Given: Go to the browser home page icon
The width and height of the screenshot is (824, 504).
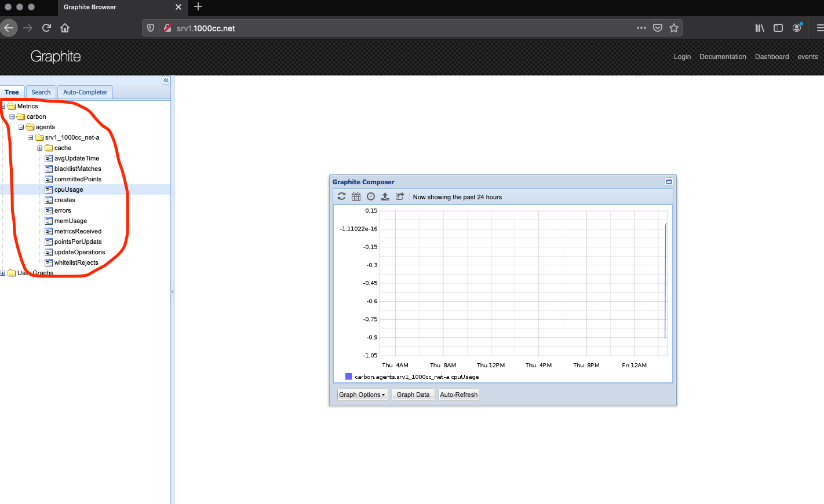Looking at the screenshot, I should point(65,28).
